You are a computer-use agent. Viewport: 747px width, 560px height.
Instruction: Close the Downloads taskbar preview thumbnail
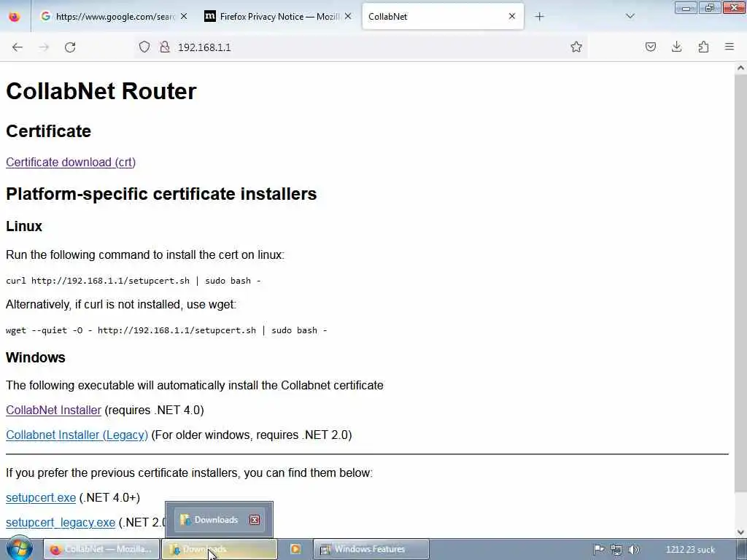click(x=255, y=519)
